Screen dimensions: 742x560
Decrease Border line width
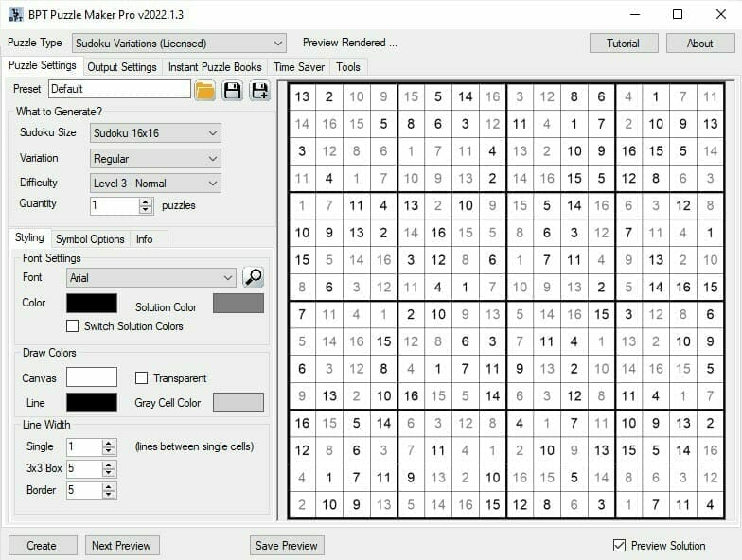click(x=109, y=494)
